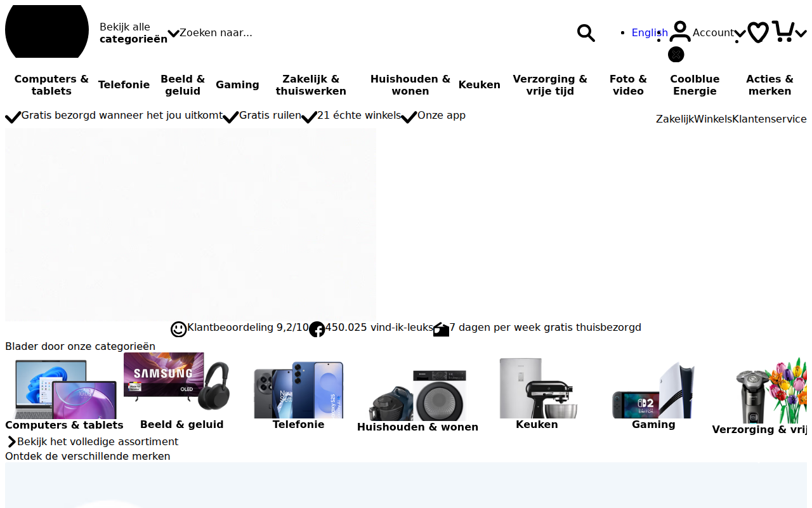Click the smiley customer rating icon

tap(179, 329)
